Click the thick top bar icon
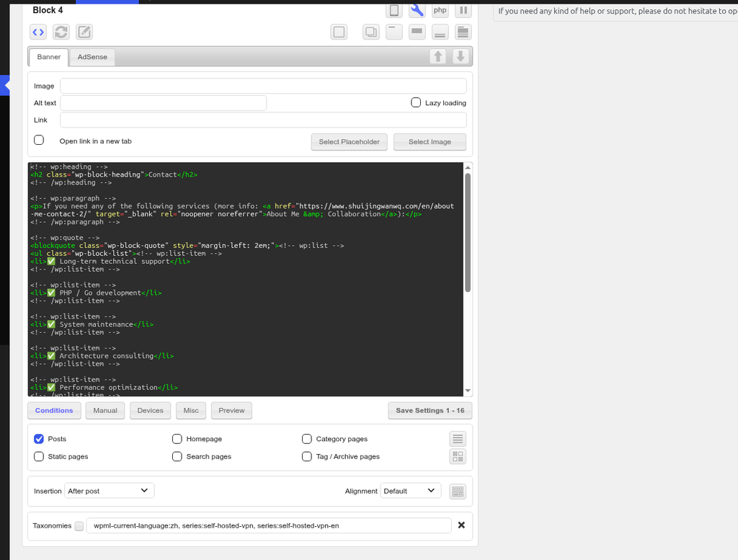Screen dimensions: 738x560 [x=417, y=32]
